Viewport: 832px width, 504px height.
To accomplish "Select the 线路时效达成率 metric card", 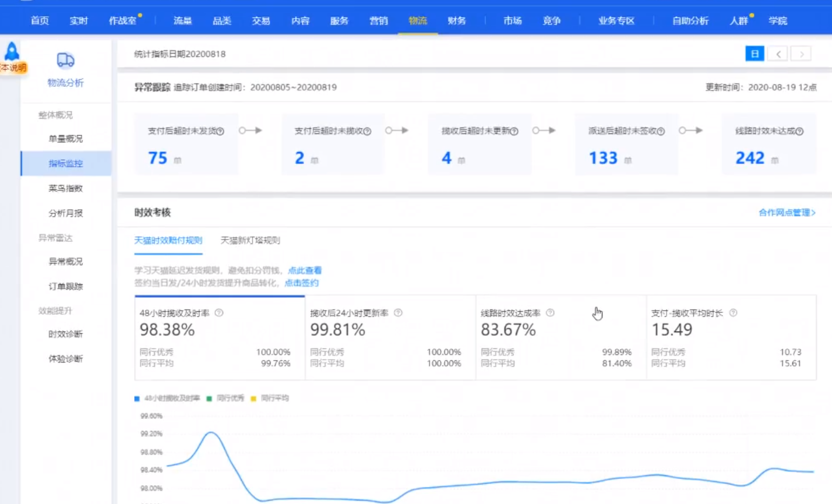I will click(x=561, y=338).
